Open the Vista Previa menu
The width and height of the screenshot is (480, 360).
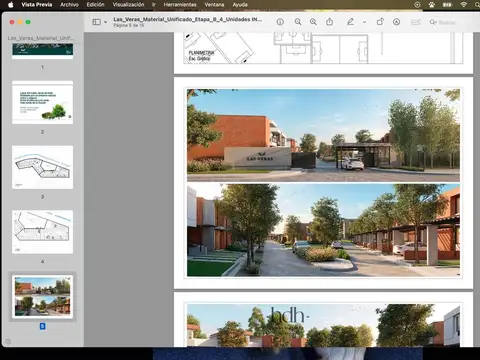click(x=37, y=5)
